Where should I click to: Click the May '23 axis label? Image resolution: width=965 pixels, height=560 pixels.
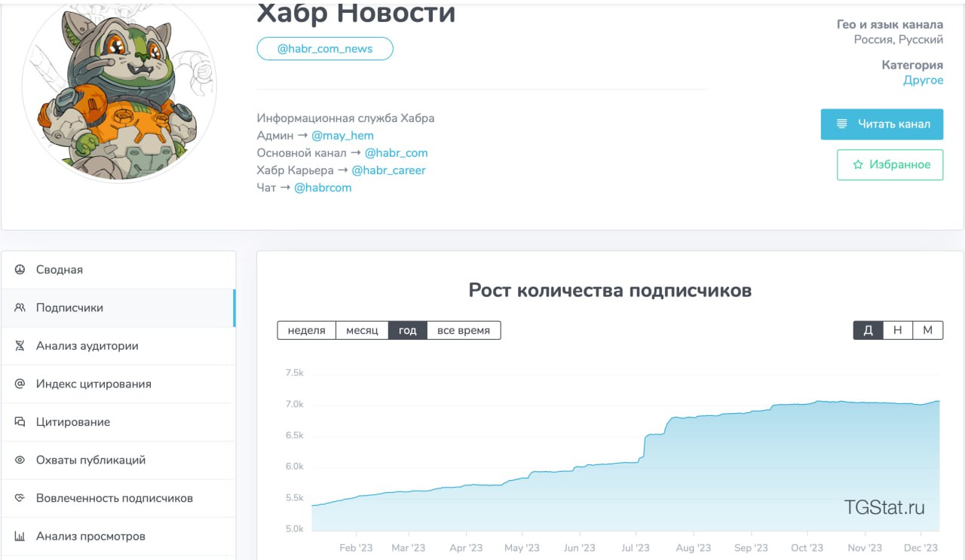522,548
